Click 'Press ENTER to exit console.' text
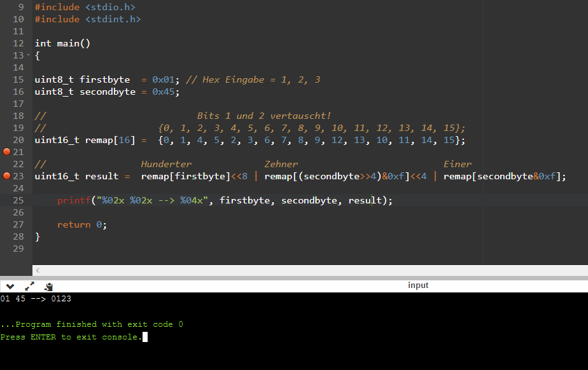This screenshot has width=588, height=370. coord(71,337)
